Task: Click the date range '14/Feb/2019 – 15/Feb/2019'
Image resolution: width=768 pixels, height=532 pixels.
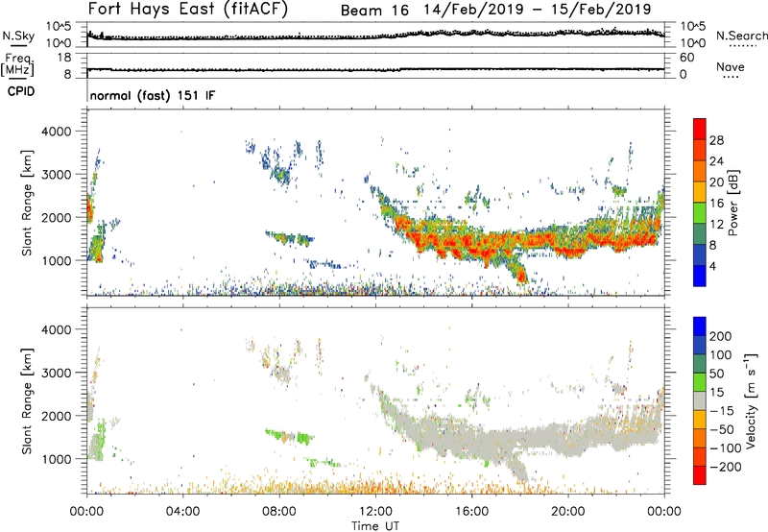Action: point(538,10)
